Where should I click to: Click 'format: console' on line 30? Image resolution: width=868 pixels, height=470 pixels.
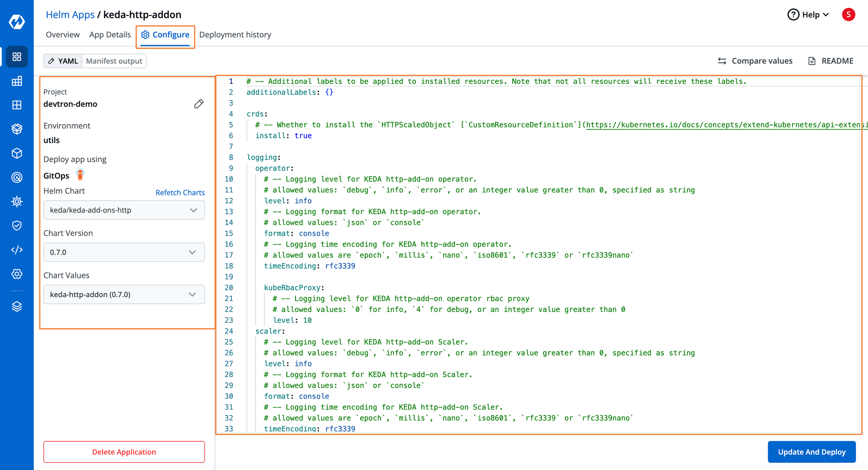[x=296, y=397]
